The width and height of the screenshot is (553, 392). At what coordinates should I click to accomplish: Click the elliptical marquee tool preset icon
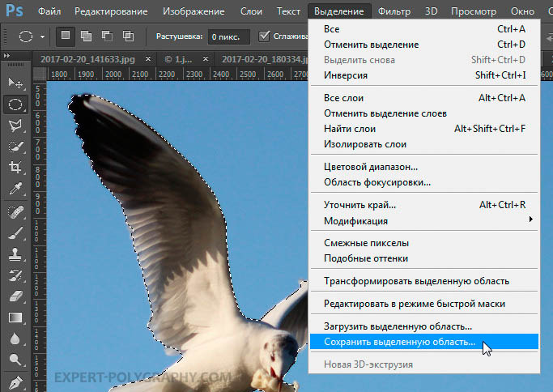pos(25,36)
